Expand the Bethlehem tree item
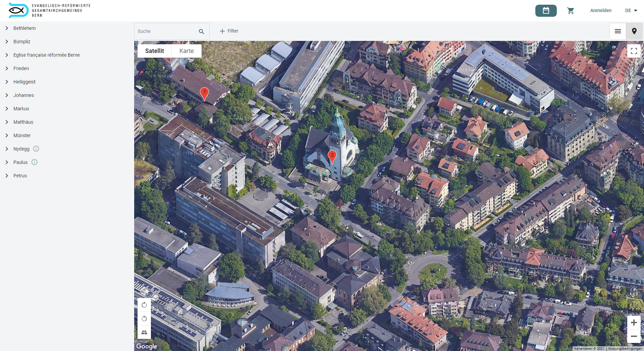 (7, 28)
